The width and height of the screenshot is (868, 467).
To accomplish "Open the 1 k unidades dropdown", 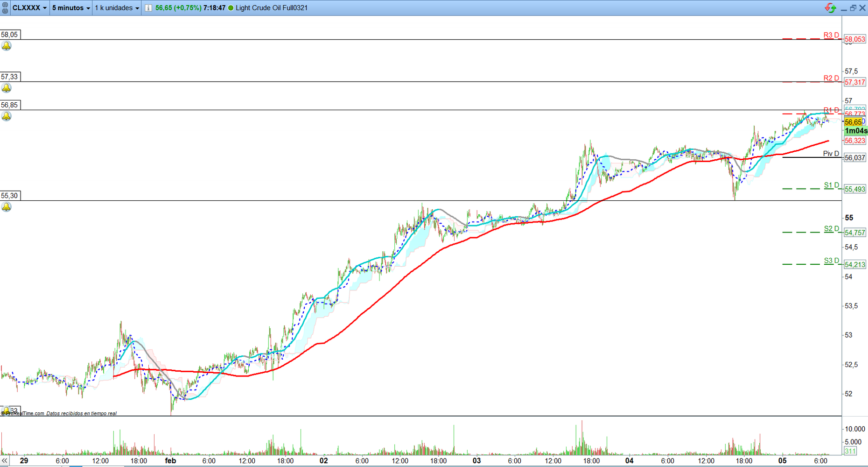I will (117, 8).
